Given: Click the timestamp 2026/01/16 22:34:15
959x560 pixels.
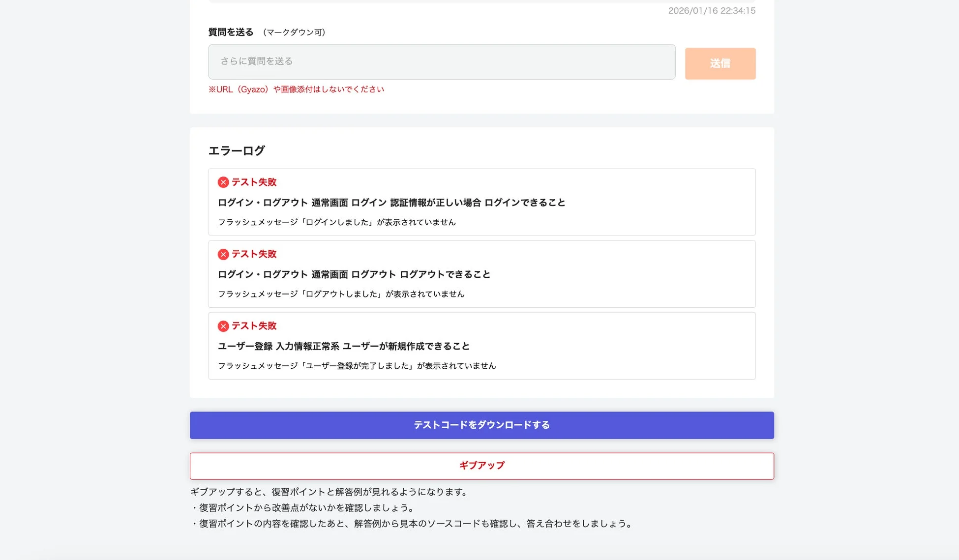Looking at the screenshot, I should coord(712,11).
